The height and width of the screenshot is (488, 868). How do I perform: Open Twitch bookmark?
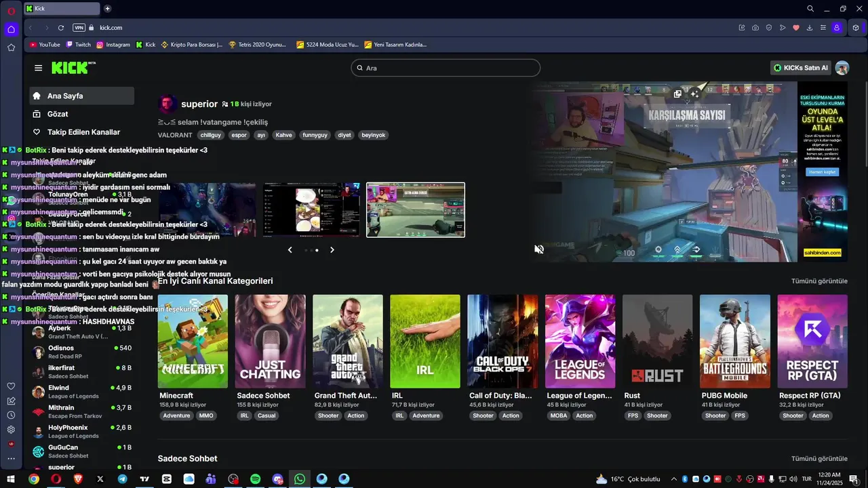[78, 45]
